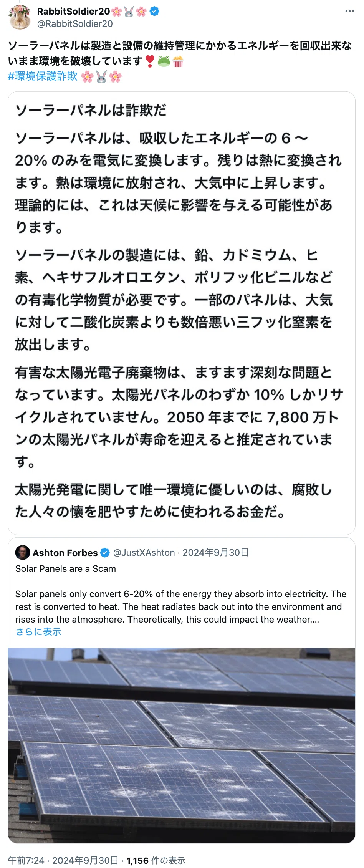Open Ashton Forbes display name

[65, 553]
